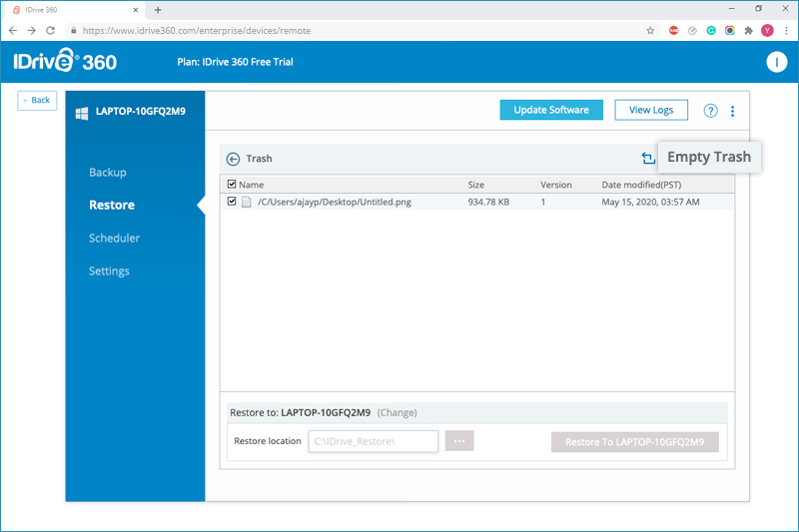Click the browse ellipsis button for restore location

(x=459, y=441)
